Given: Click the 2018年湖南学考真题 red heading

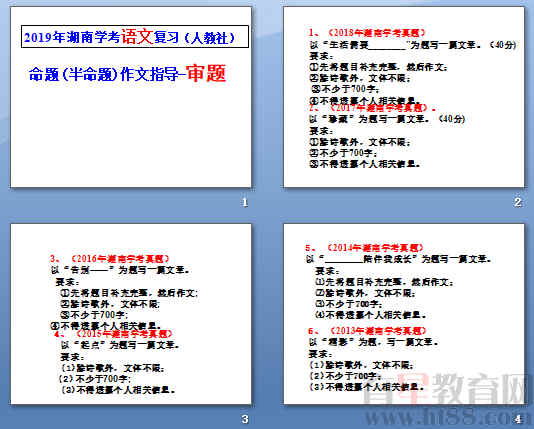Looking at the screenshot, I should point(367,33).
